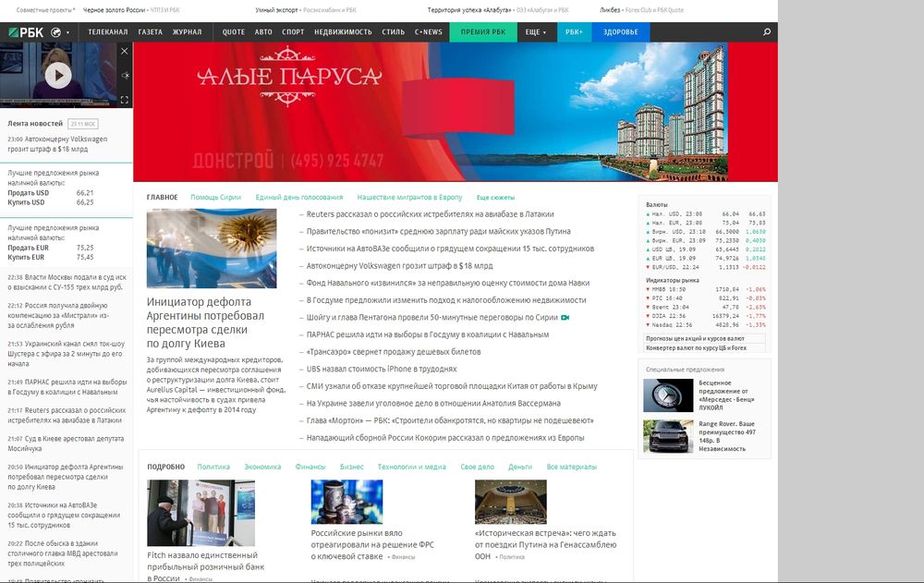
Task: Open the ГАЗЕТА menu item
Action: tap(151, 32)
